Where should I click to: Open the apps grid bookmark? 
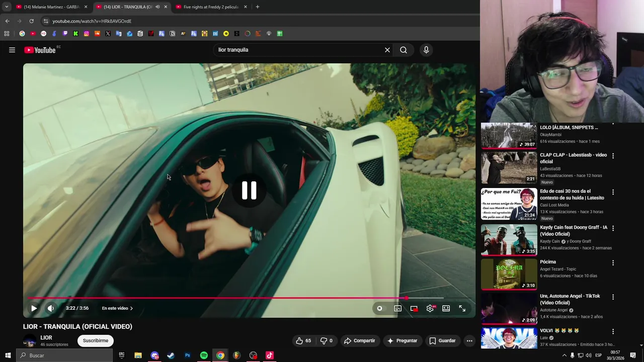coord(7,34)
